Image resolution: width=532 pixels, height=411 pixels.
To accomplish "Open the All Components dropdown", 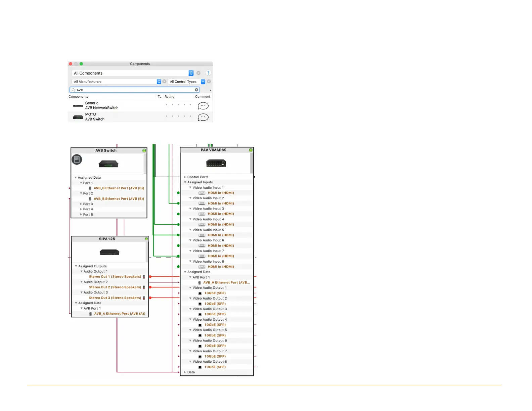I will click(x=132, y=73).
